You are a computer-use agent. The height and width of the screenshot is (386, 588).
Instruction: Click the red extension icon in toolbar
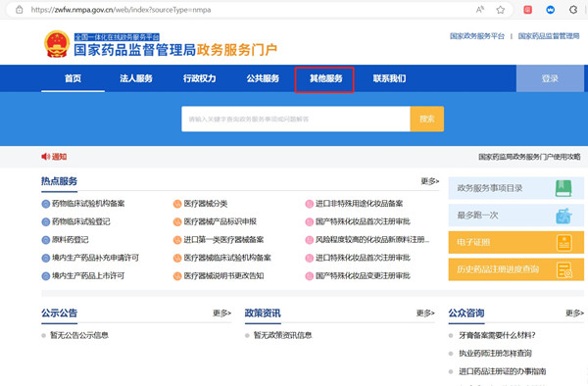tap(527, 10)
